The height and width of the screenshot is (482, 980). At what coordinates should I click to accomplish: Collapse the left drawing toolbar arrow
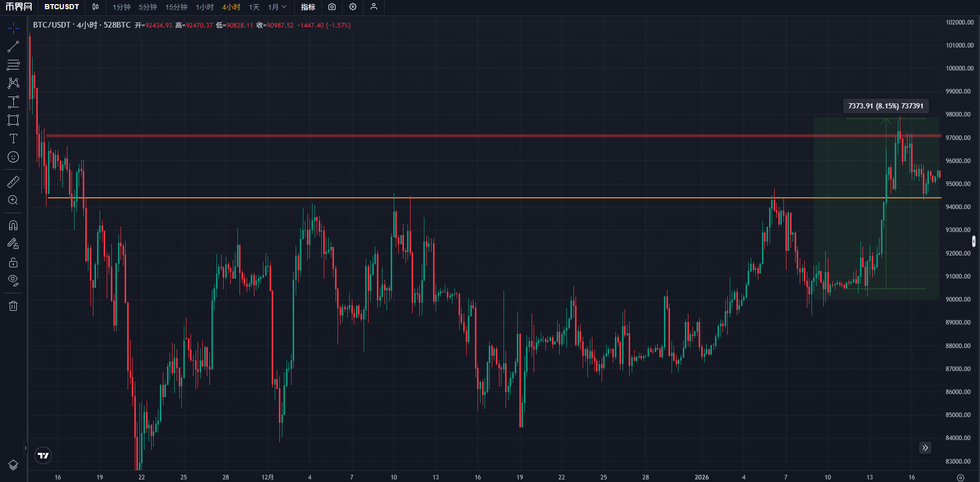pyautogui.click(x=26, y=448)
